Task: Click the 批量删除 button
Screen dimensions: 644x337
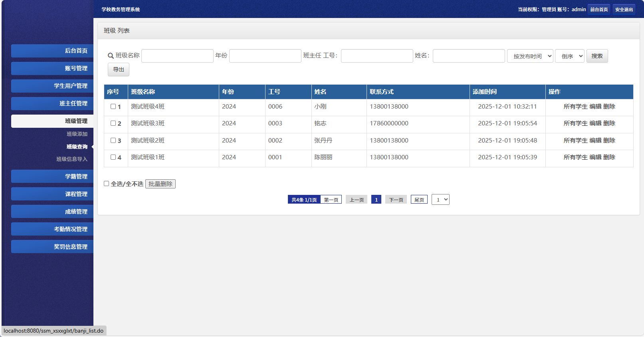Action: [x=161, y=184]
